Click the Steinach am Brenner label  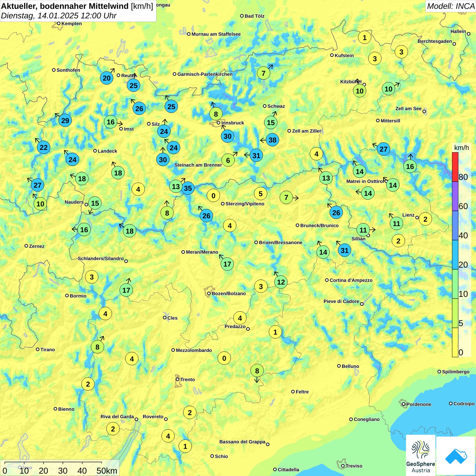click(198, 165)
